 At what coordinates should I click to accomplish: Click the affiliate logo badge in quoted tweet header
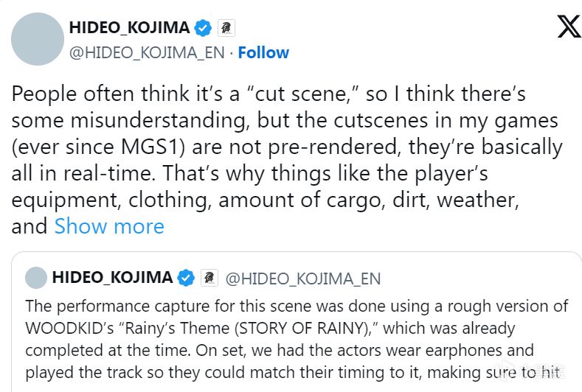(x=209, y=278)
